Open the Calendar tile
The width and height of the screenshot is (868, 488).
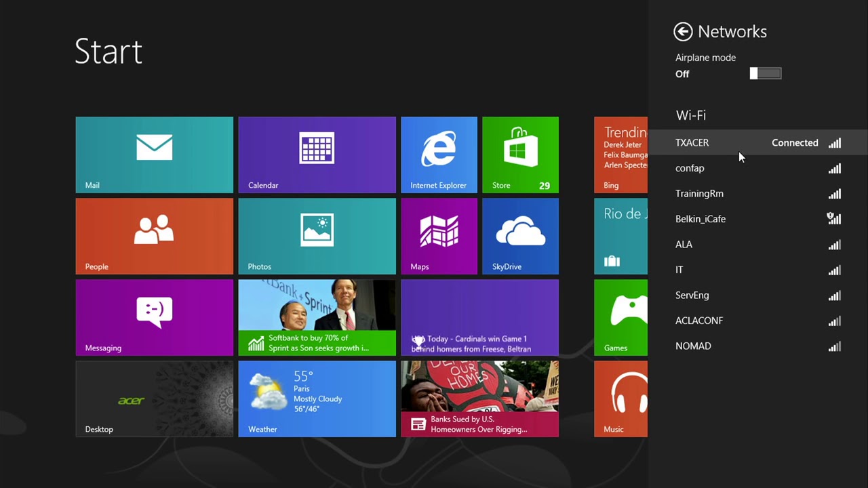317,155
